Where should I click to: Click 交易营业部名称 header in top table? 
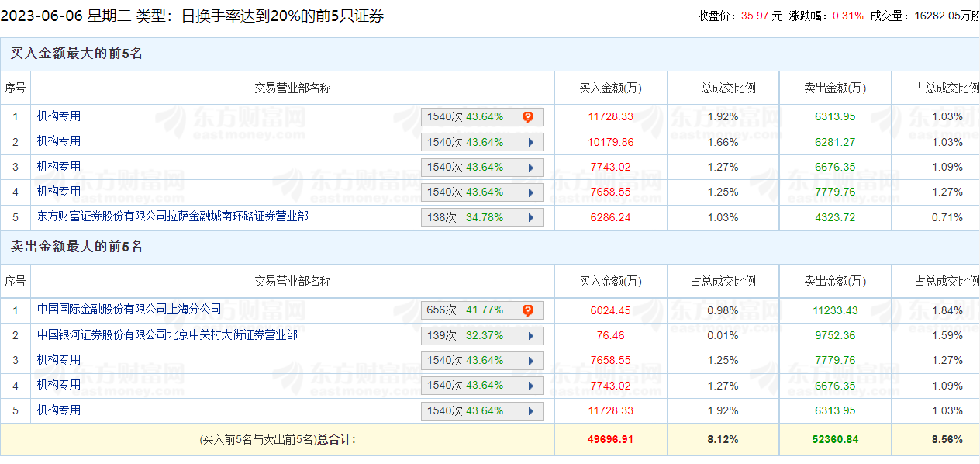(x=293, y=88)
